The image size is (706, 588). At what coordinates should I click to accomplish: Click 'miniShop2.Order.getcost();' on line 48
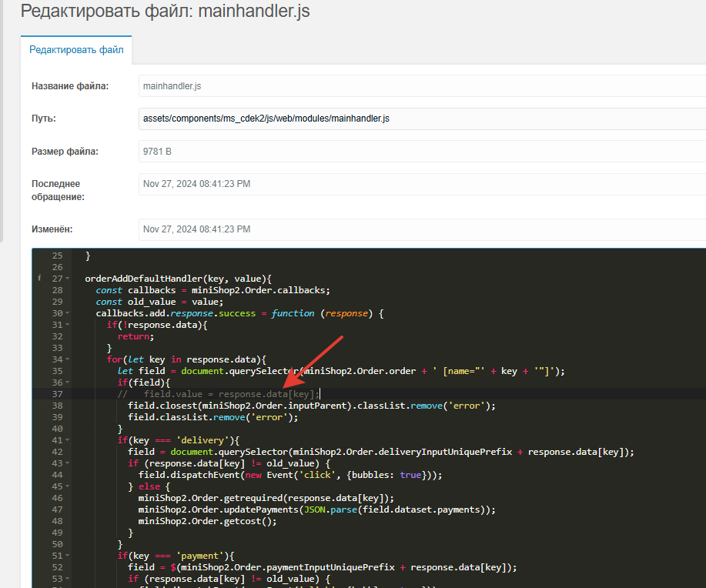[x=208, y=521]
